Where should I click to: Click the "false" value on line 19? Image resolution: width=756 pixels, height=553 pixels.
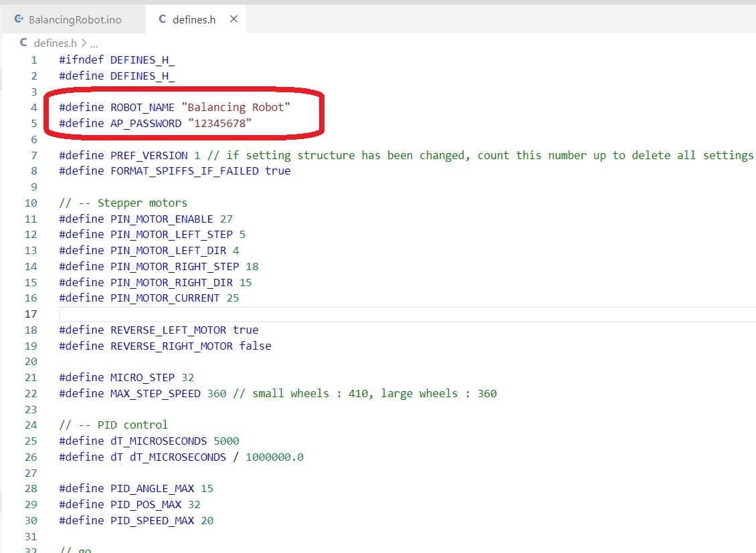point(255,346)
